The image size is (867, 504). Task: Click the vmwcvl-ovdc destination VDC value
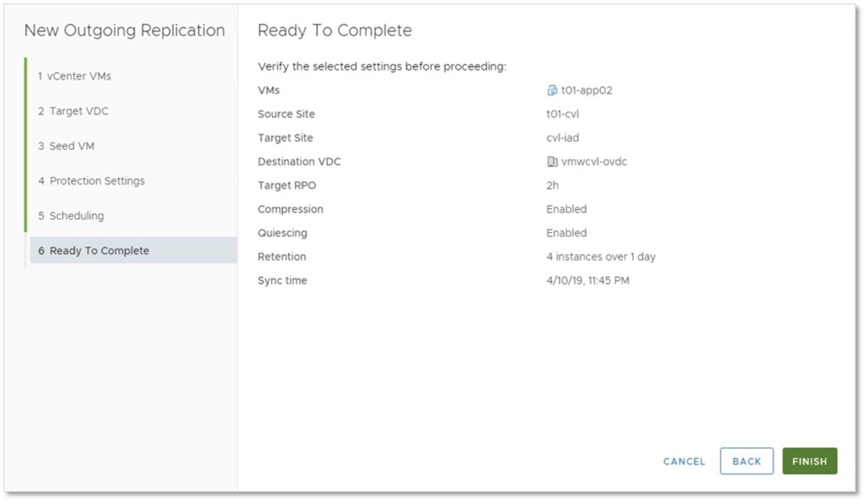tap(596, 161)
